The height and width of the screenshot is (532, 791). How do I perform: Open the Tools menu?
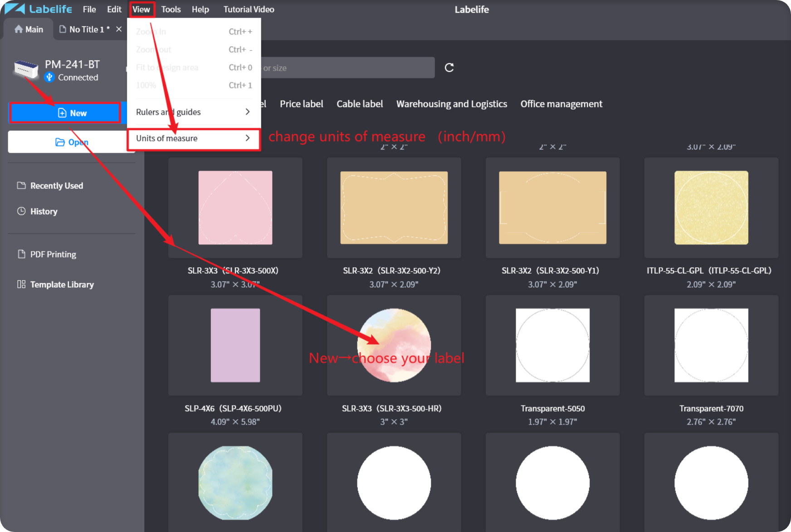coord(171,9)
